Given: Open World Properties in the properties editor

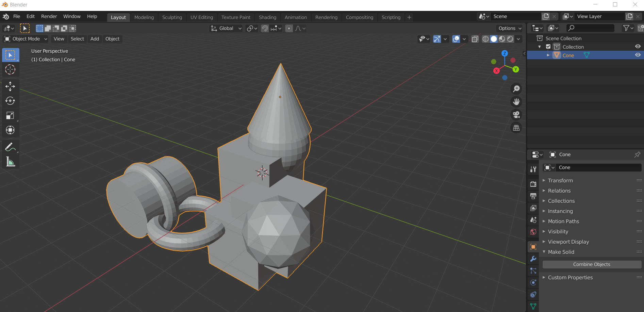Looking at the screenshot, I should (533, 232).
